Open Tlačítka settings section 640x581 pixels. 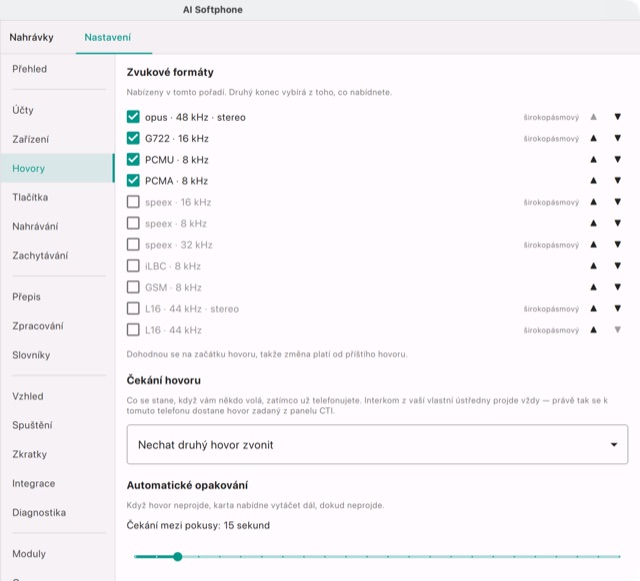[58, 197]
